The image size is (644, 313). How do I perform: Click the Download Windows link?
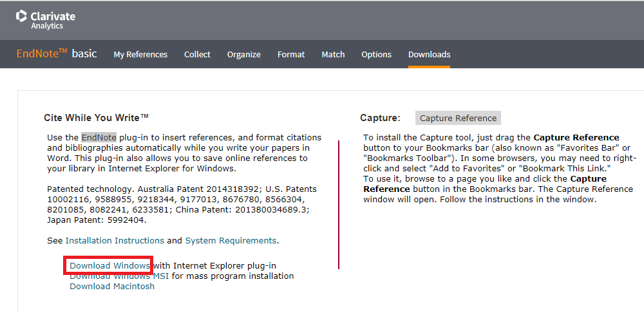pos(109,265)
